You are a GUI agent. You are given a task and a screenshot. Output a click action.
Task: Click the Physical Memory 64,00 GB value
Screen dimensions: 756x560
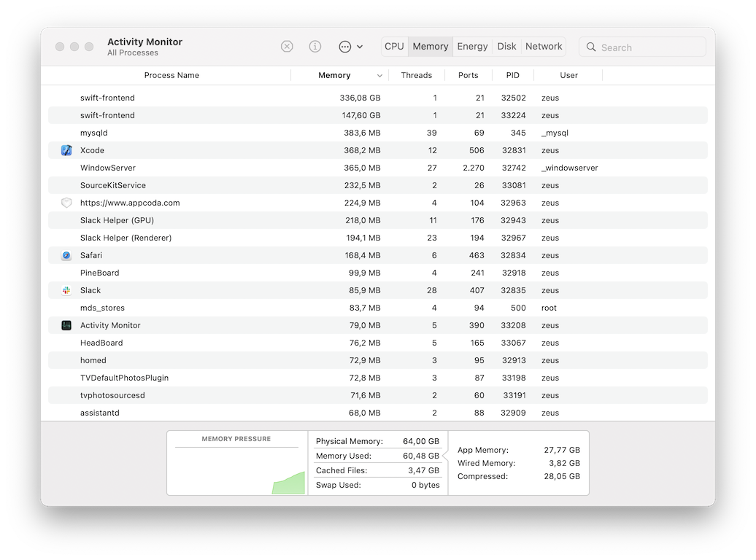tap(421, 441)
